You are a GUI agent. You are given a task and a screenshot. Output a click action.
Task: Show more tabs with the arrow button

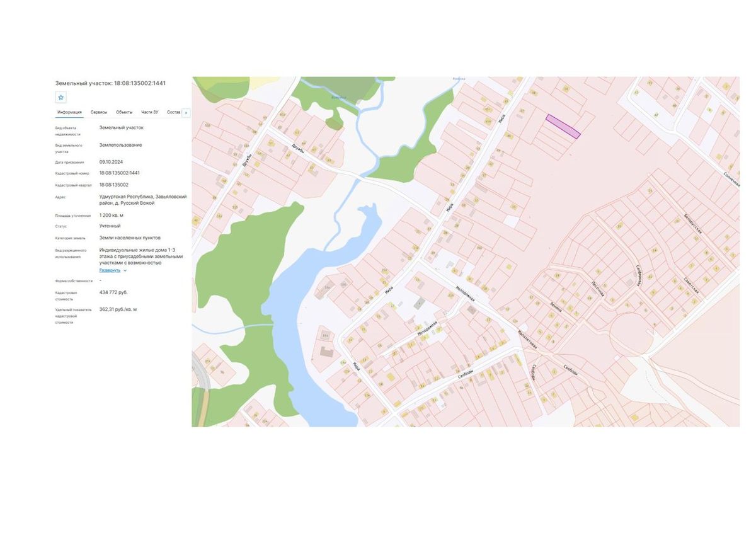[x=186, y=113]
